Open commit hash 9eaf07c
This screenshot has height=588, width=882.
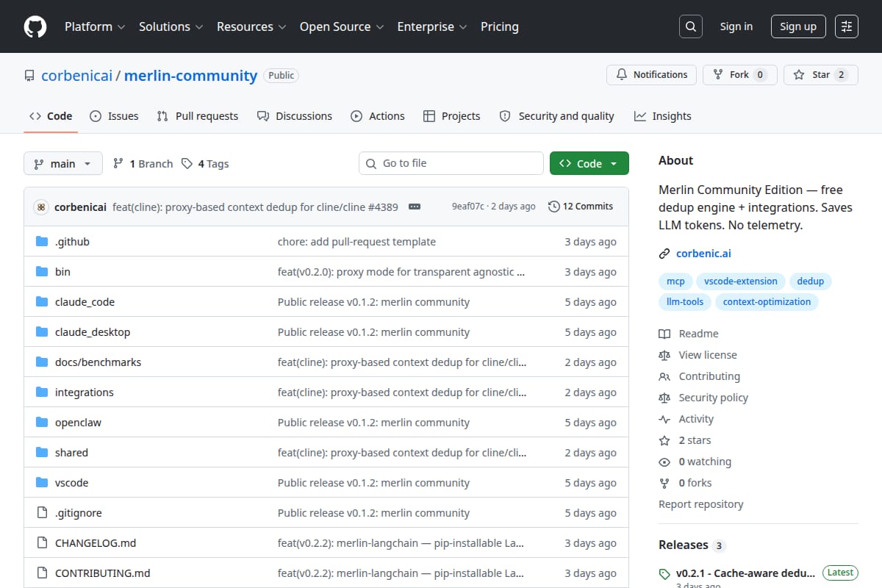tap(468, 207)
